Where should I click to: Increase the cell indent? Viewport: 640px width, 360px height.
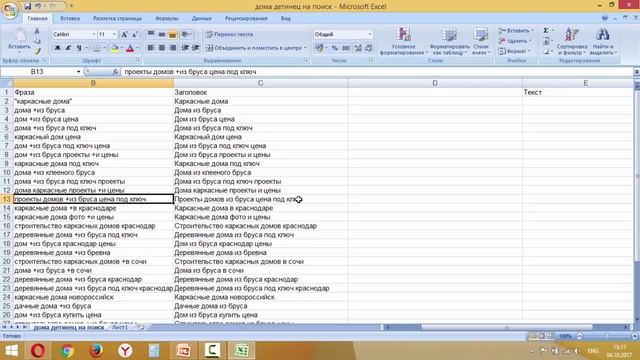click(x=196, y=48)
